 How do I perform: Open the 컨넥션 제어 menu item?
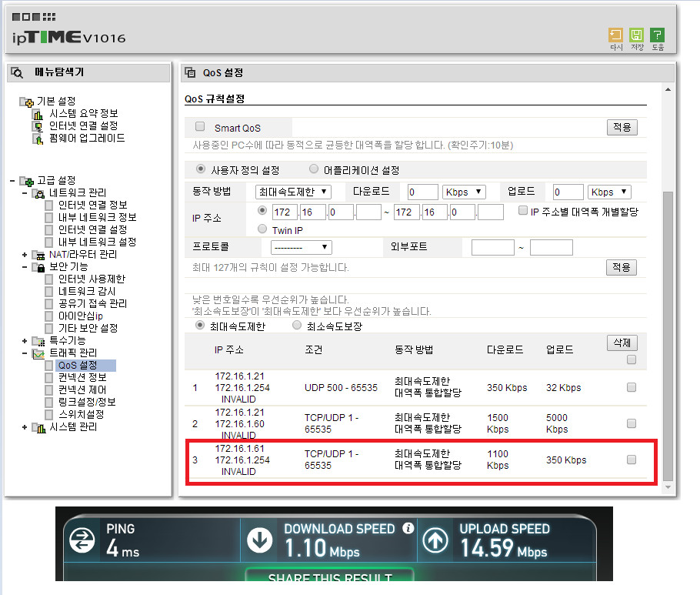(x=82, y=390)
